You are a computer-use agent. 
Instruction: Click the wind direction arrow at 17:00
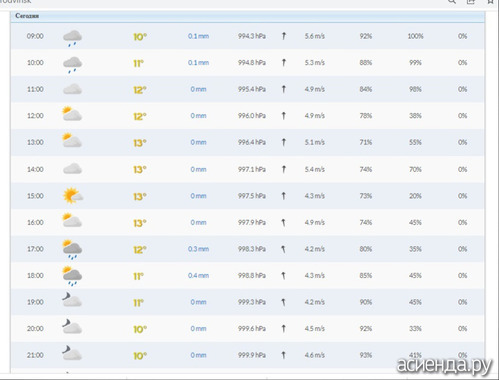tap(283, 249)
